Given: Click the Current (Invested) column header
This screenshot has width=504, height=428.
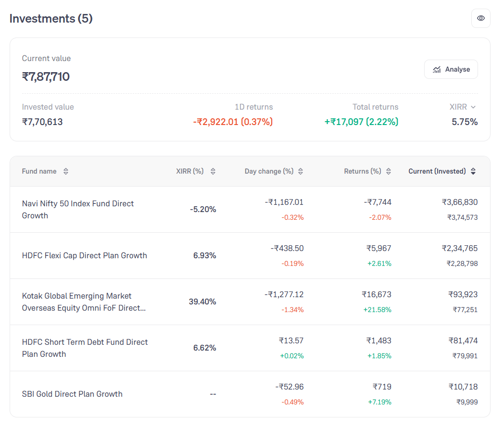Looking at the screenshot, I should click(437, 171).
